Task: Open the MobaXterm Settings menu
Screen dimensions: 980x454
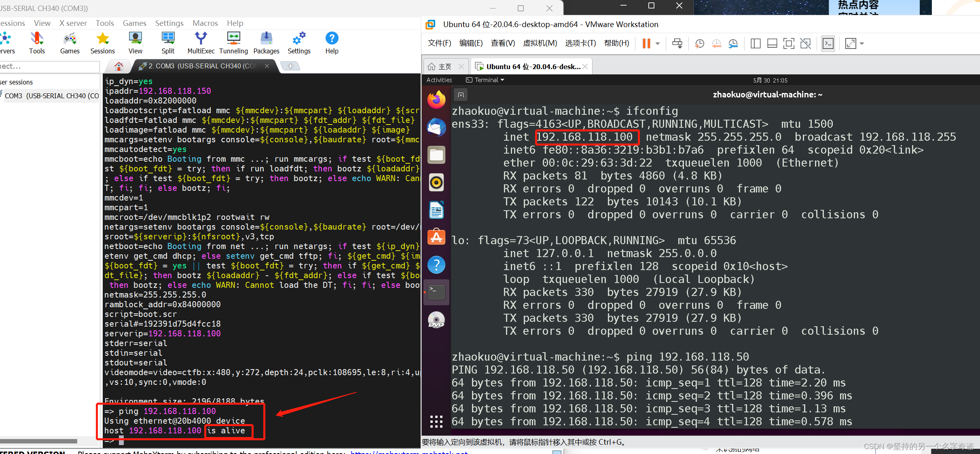Action: [169, 23]
